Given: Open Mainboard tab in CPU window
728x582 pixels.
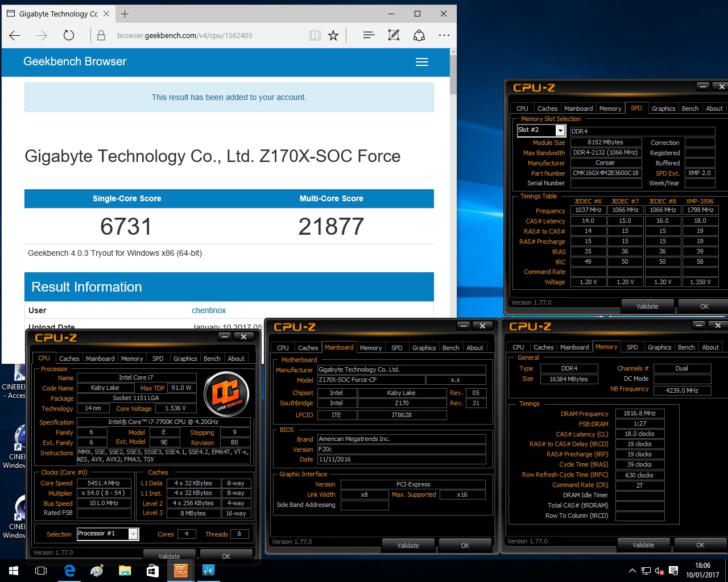Looking at the screenshot, I should 100,359.
